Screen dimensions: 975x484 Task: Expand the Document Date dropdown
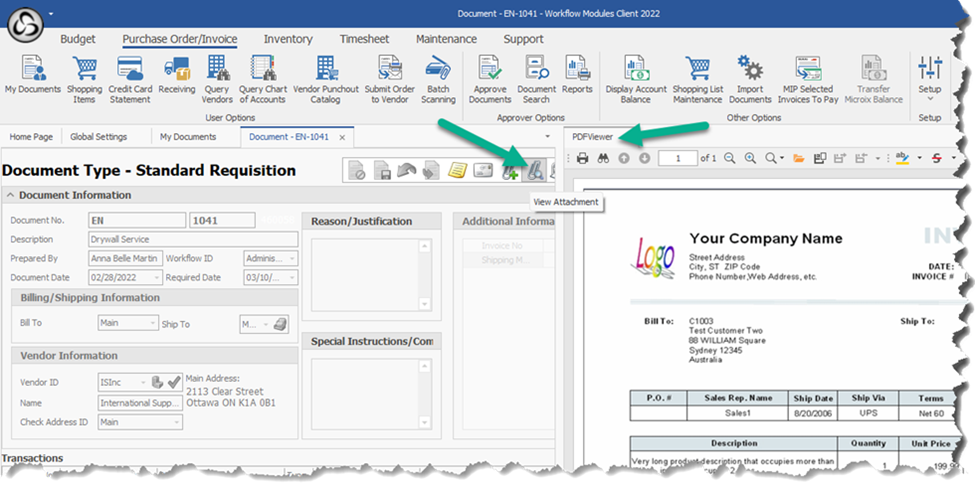click(x=156, y=277)
